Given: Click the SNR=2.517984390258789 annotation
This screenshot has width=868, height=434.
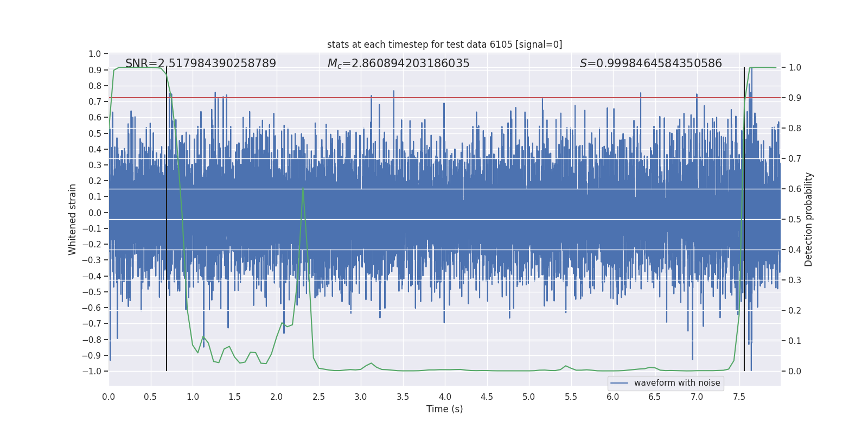Looking at the screenshot, I should pyautogui.click(x=201, y=63).
